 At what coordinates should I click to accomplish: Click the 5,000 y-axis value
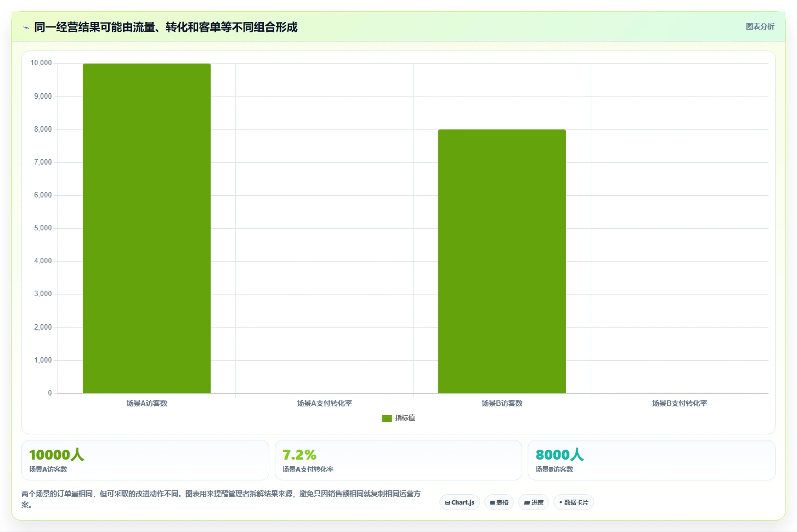(43, 228)
